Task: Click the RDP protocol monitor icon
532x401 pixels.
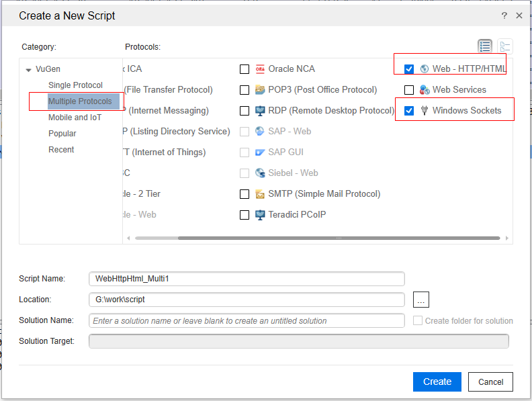Action: pyautogui.click(x=260, y=111)
